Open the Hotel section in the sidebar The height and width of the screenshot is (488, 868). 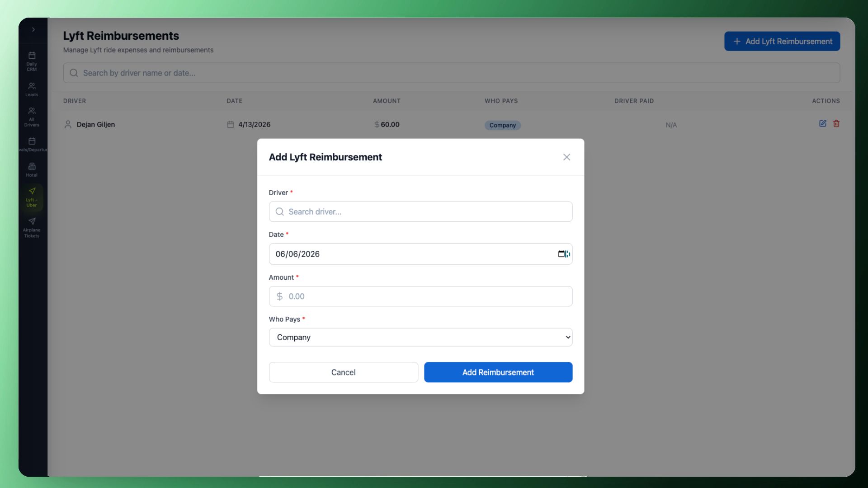(x=32, y=170)
